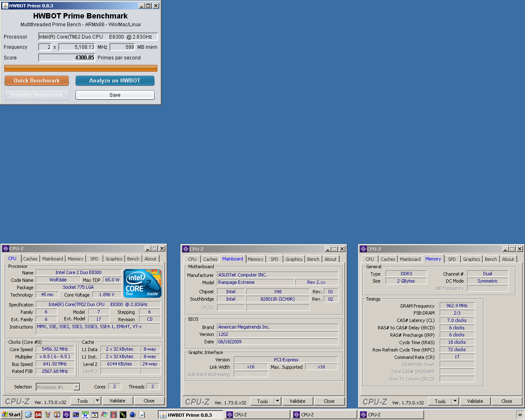Click the DRAM Frequency value 962.9 MHz
The height and width of the screenshot is (420, 525).
point(457,306)
